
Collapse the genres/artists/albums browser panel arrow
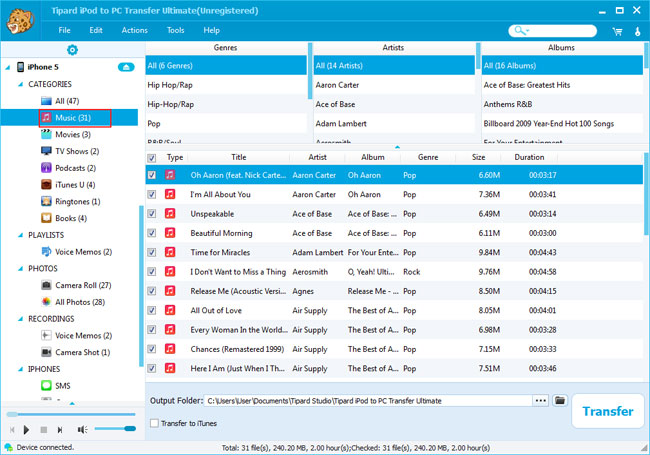[x=397, y=147]
